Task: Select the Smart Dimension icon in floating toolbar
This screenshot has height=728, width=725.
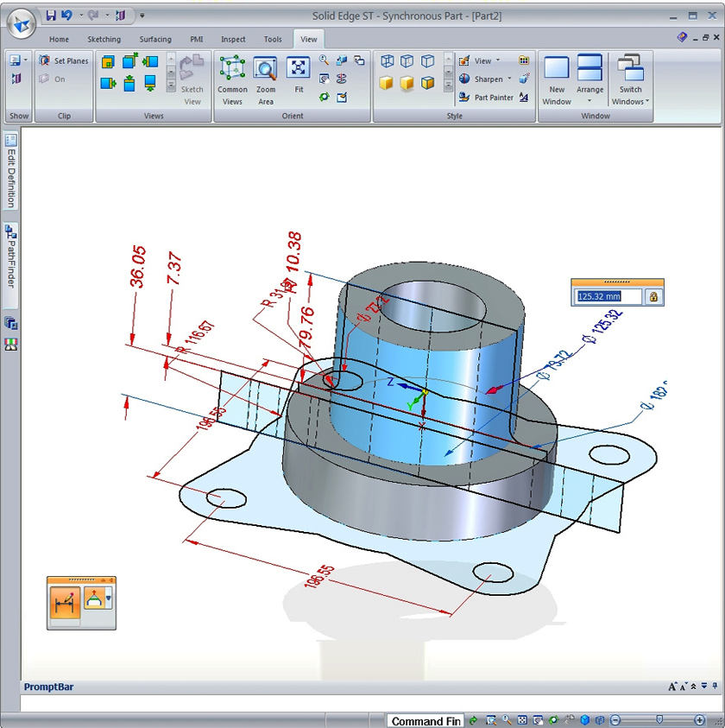Action: [x=65, y=603]
